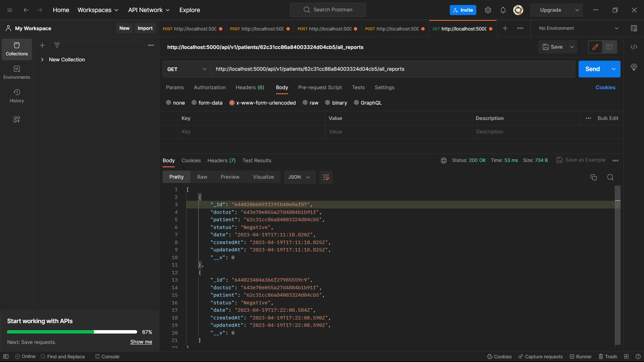The width and height of the screenshot is (644, 362).
Task: Search within the response body
Action: (610, 177)
